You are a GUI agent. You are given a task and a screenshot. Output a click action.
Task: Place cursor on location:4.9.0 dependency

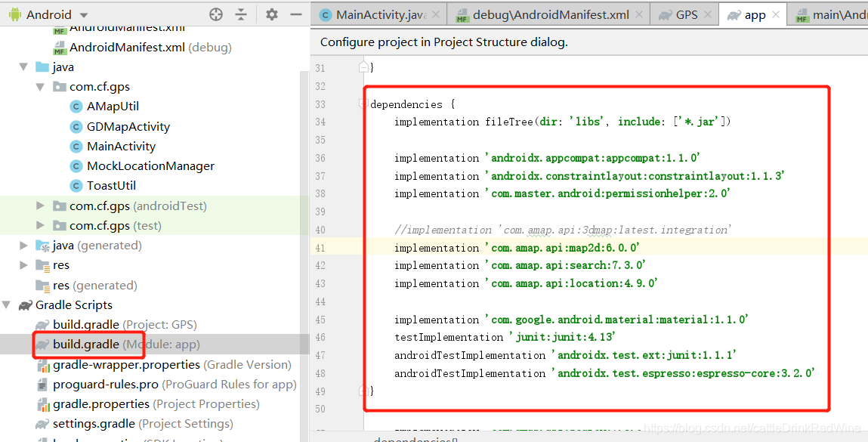pos(571,283)
